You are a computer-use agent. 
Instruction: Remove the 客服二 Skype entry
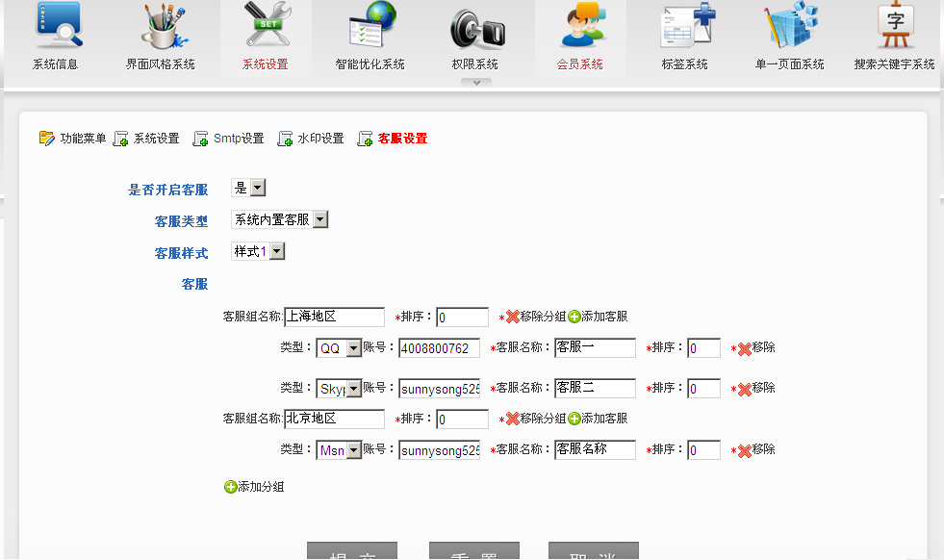coord(744,389)
